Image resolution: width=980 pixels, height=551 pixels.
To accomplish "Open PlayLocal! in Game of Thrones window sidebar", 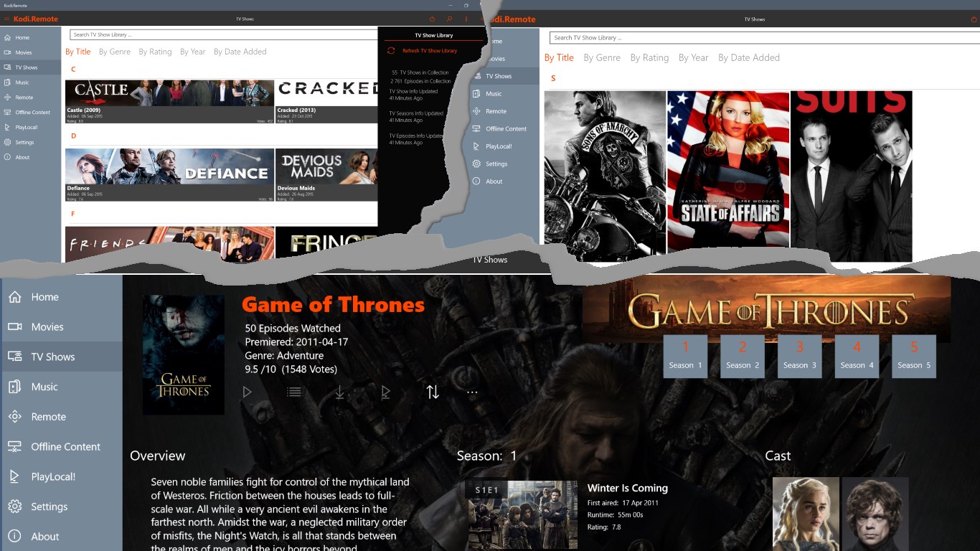I will pyautogui.click(x=61, y=476).
